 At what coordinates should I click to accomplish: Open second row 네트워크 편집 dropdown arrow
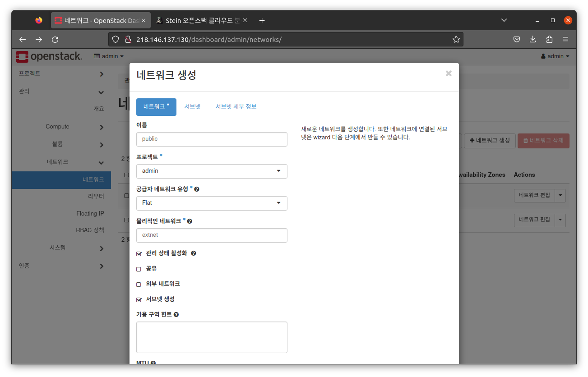[x=560, y=220]
